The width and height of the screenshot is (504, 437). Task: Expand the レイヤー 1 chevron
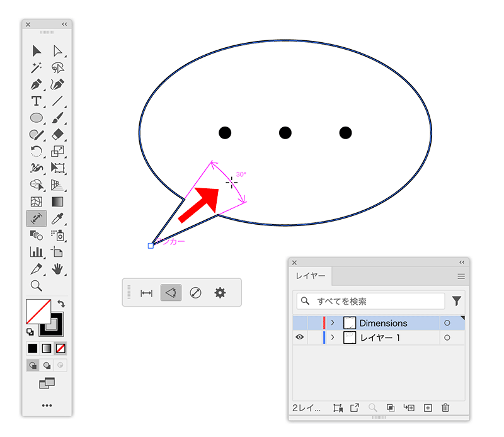[333, 337]
